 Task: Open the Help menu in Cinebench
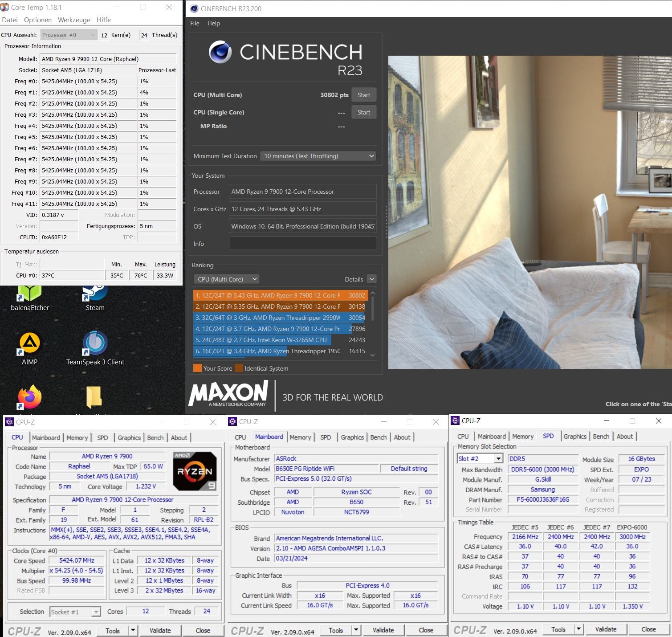tap(214, 23)
